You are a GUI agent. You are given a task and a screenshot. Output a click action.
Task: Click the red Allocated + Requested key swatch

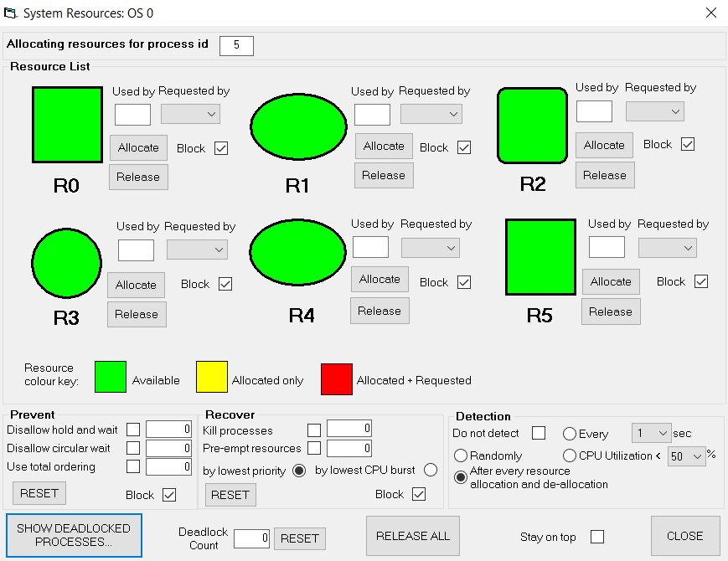(337, 378)
